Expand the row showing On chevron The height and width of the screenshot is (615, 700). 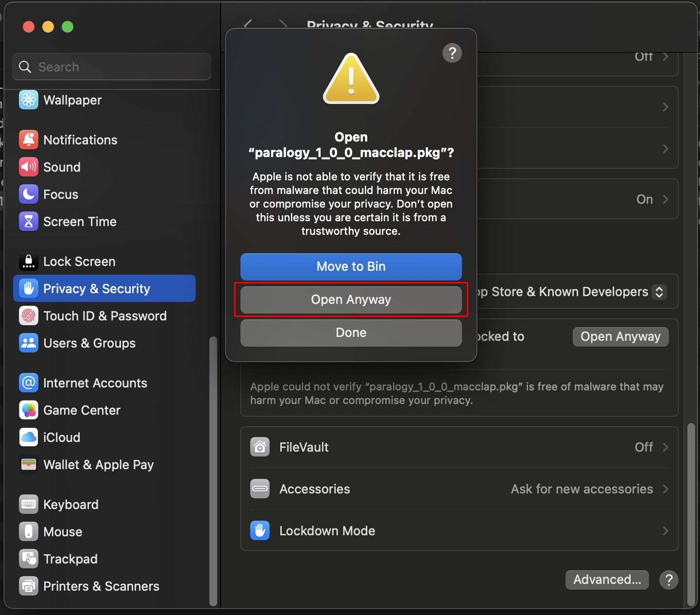[x=666, y=199]
